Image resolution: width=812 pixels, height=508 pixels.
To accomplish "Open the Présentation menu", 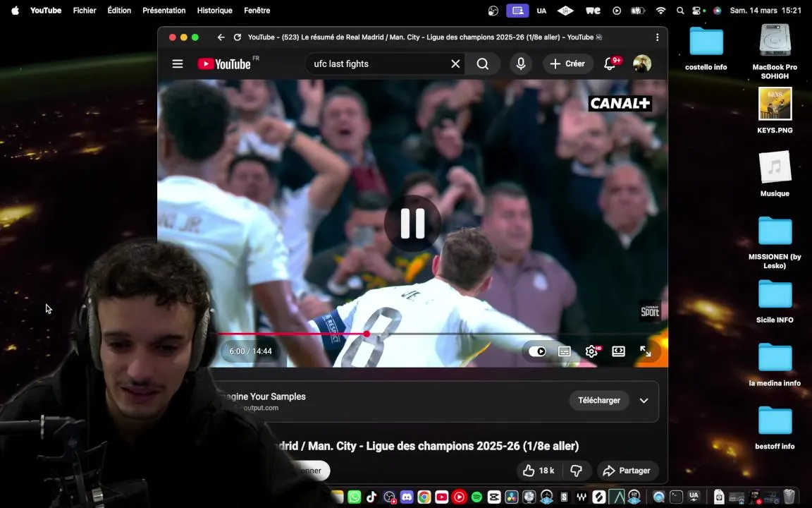I will [164, 11].
